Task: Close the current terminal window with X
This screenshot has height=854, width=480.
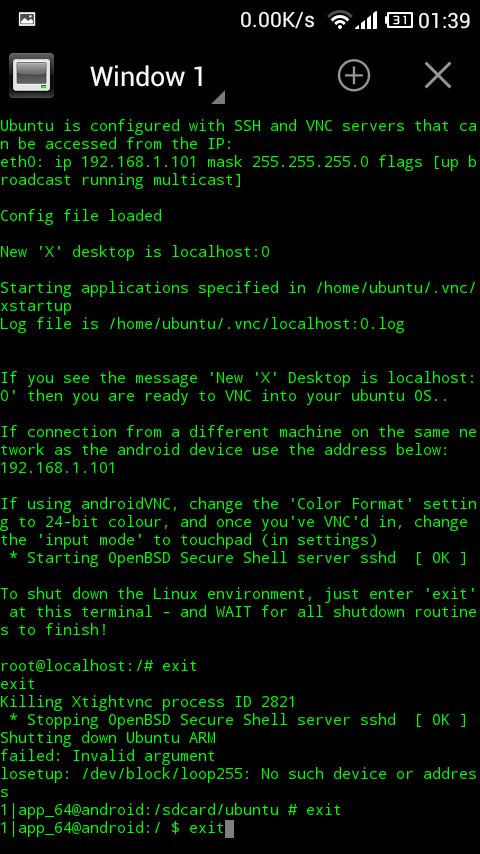Action: pyautogui.click(x=438, y=75)
